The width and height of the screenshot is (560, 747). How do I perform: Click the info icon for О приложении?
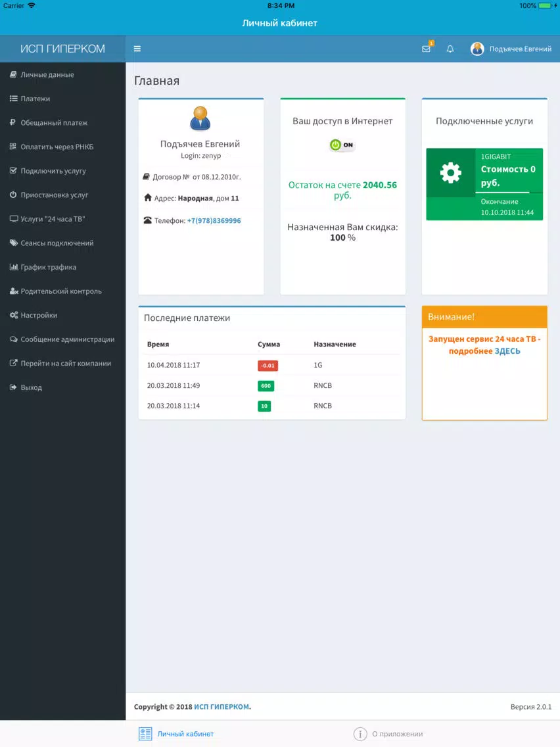pyautogui.click(x=360, y=734)
